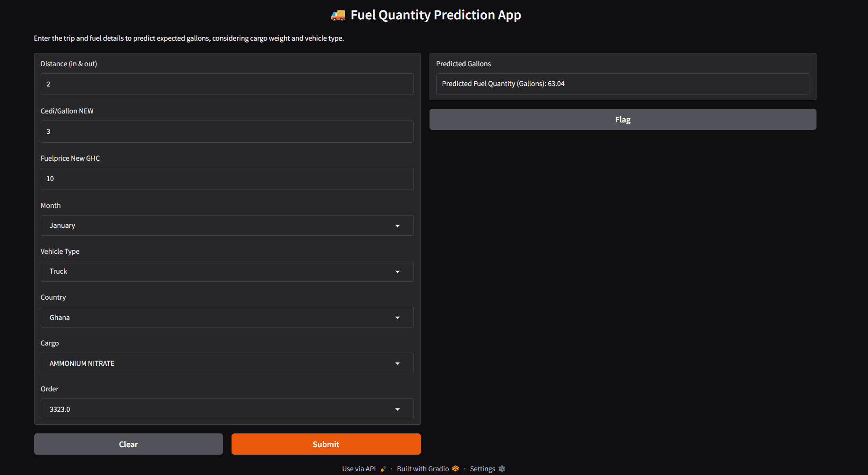Image resolution: width=868 pixels, height=475 pixels.
Task: Expand the Order dropdown arrow
Action: (x=397, y=409)
